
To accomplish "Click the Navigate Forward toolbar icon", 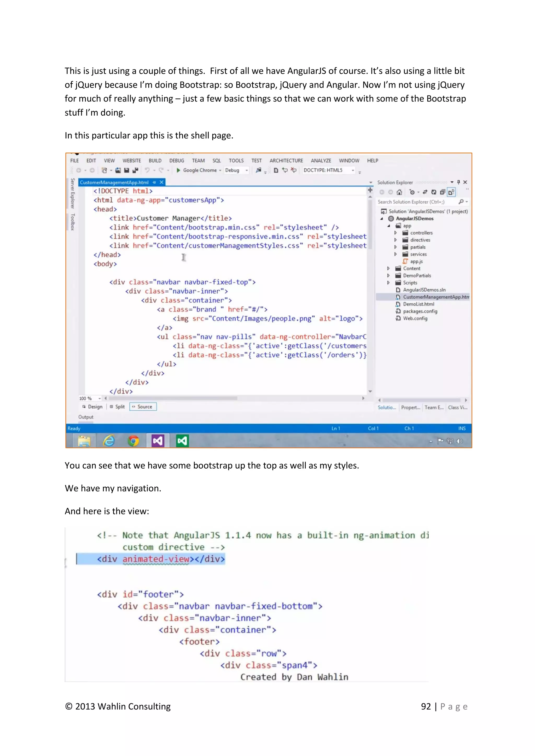I will pos(92,170).
